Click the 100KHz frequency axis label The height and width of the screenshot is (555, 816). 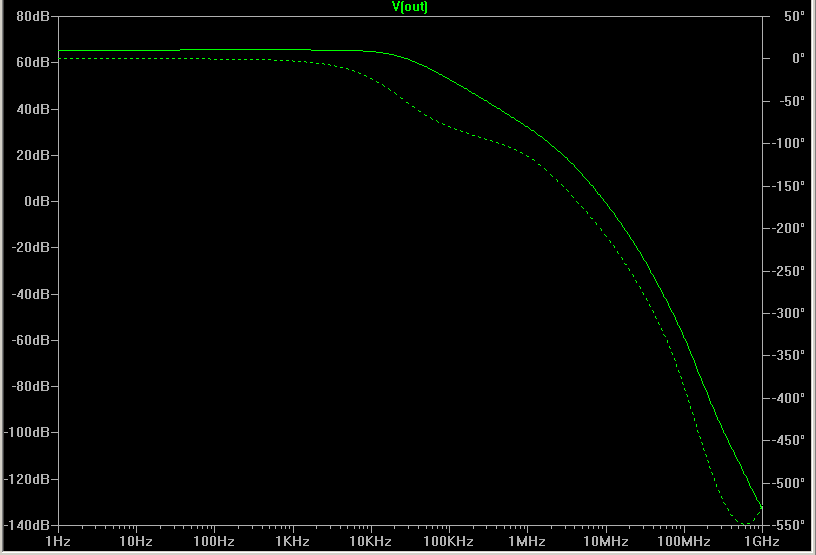[449, 541]
